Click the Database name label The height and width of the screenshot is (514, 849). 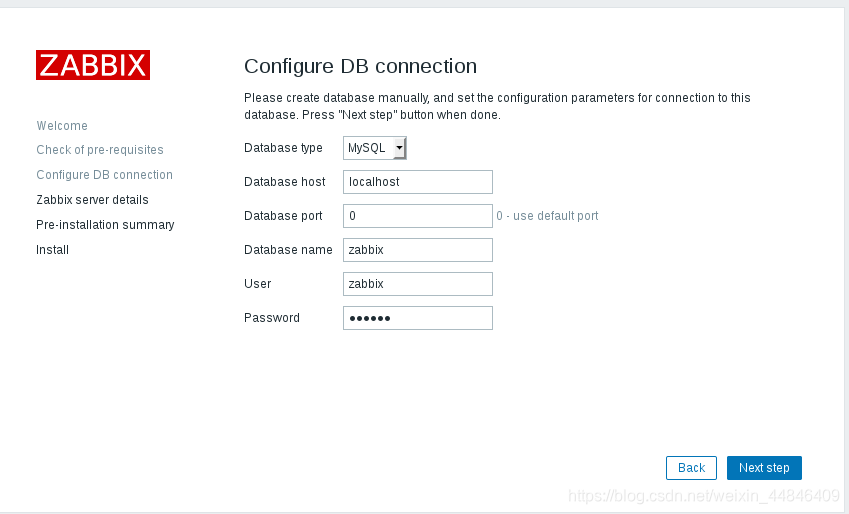[288, 250]
